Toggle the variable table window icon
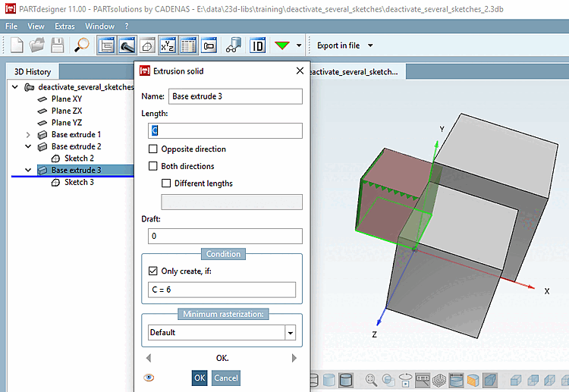This screenshot has width=569, height=392. pyautogui.click(x=188, y=45)
